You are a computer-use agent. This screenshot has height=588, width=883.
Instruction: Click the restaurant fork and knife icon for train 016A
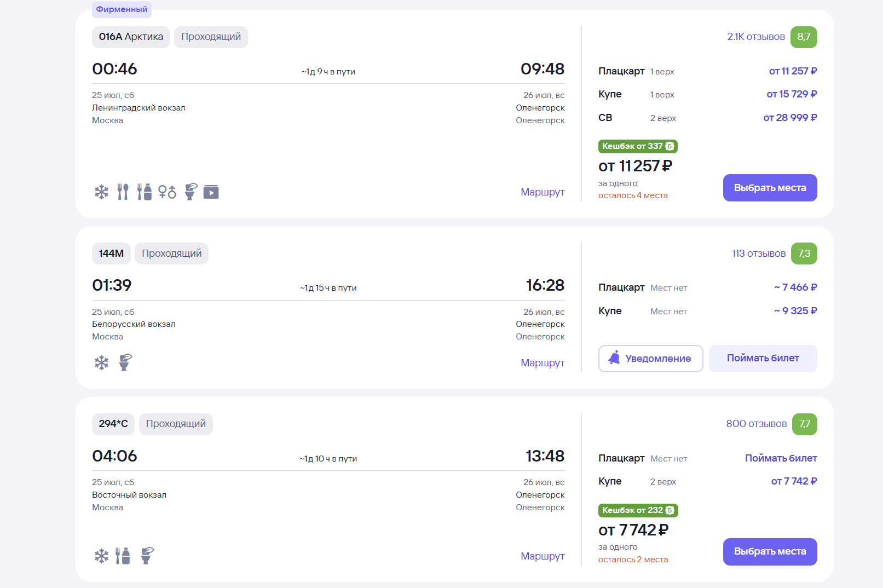[123, 192]
